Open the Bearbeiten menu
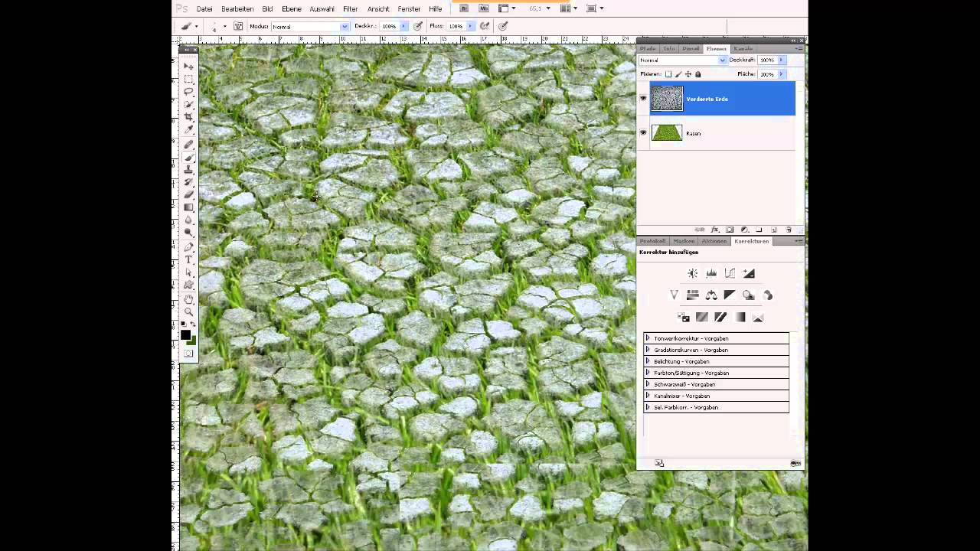 click(237, 8)
